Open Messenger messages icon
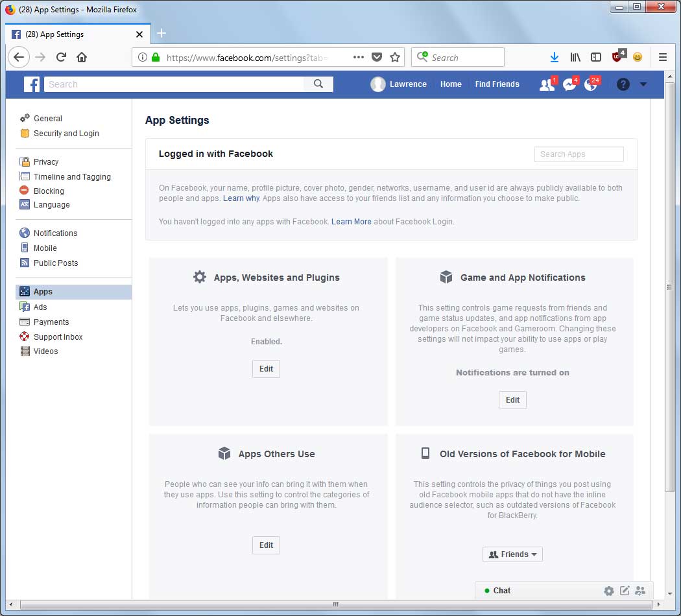Viewport: 681px width, 616px height. [569, 84]
